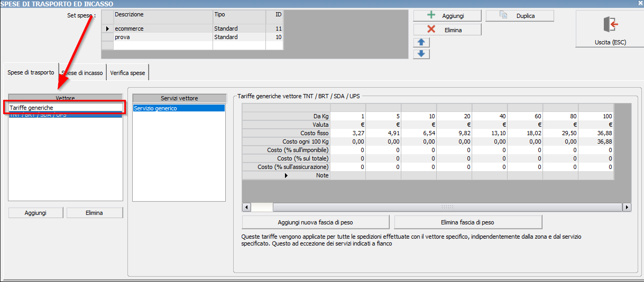Screen dimensions: 644x282
Task: Click the Duplica button
Action: click(520, 16)
